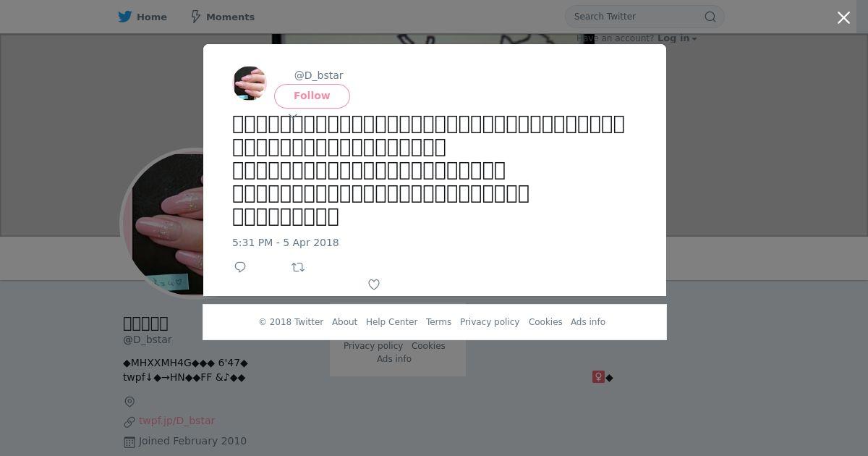Like the tweet with heart icon
The width and height of the screenshot is (868, 456).
374,284
